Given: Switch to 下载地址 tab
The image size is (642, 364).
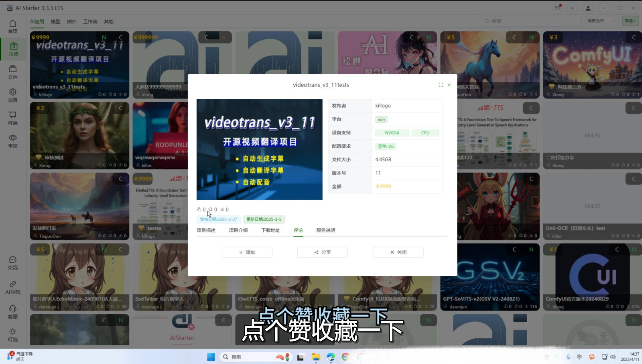Looking at the screenshot, I should (x=271, y=230).
